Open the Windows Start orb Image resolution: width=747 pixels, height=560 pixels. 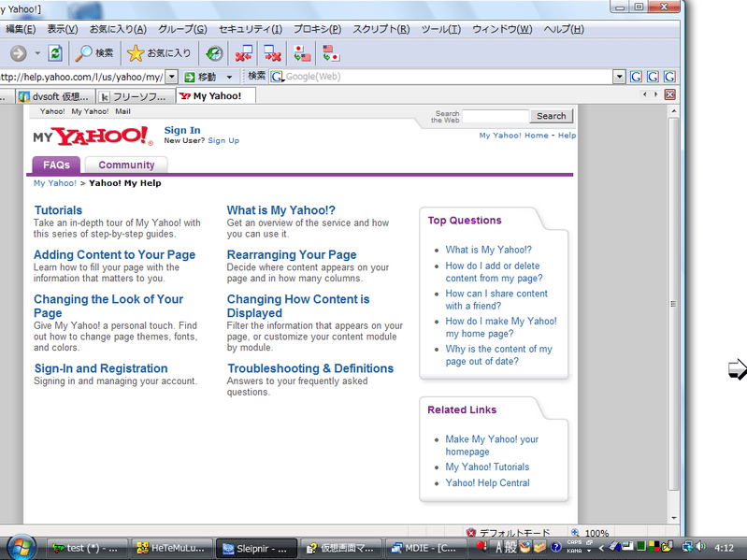(x=22, y=547)
